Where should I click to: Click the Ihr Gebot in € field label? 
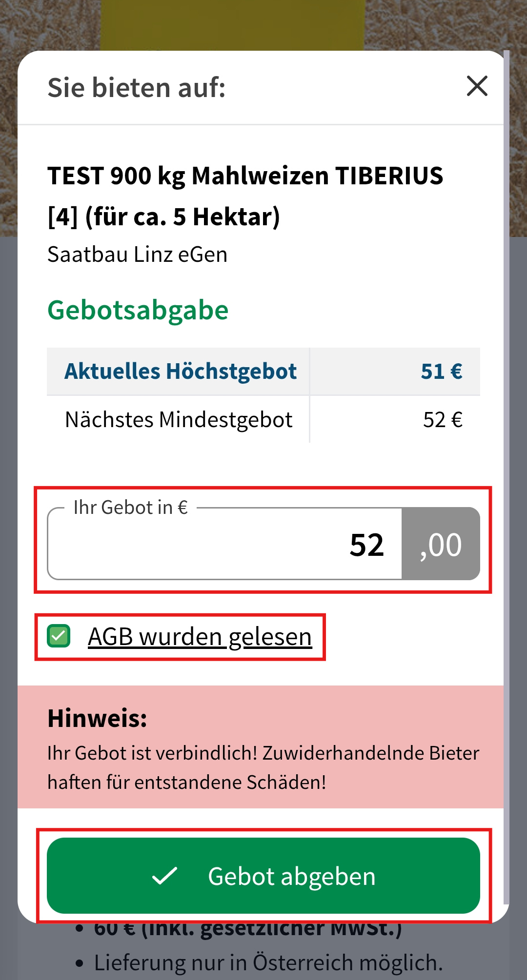(x=131, y=508)
